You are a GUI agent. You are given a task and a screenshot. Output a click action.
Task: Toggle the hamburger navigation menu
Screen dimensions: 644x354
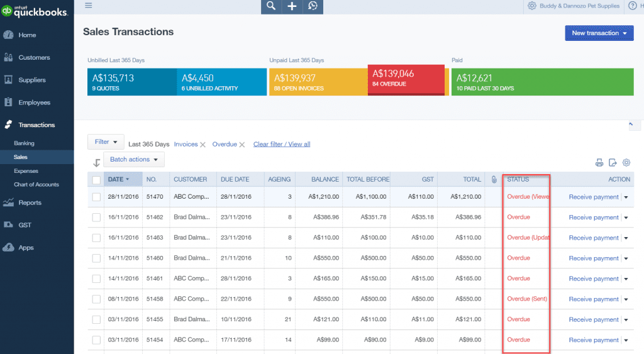[88, 5]
